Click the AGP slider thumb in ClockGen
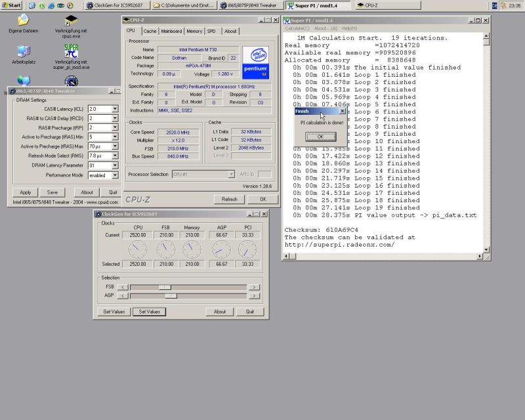 click(x=171, y=296)
